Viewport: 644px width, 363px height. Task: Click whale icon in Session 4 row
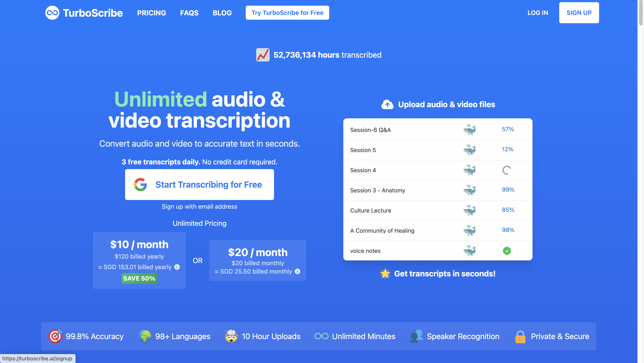click(469, 170)
